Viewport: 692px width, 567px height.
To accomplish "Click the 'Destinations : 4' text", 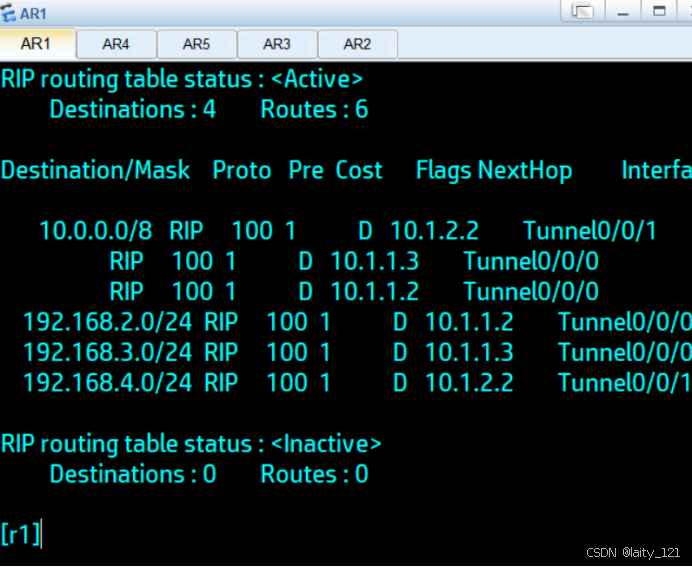I will point(133,109).
